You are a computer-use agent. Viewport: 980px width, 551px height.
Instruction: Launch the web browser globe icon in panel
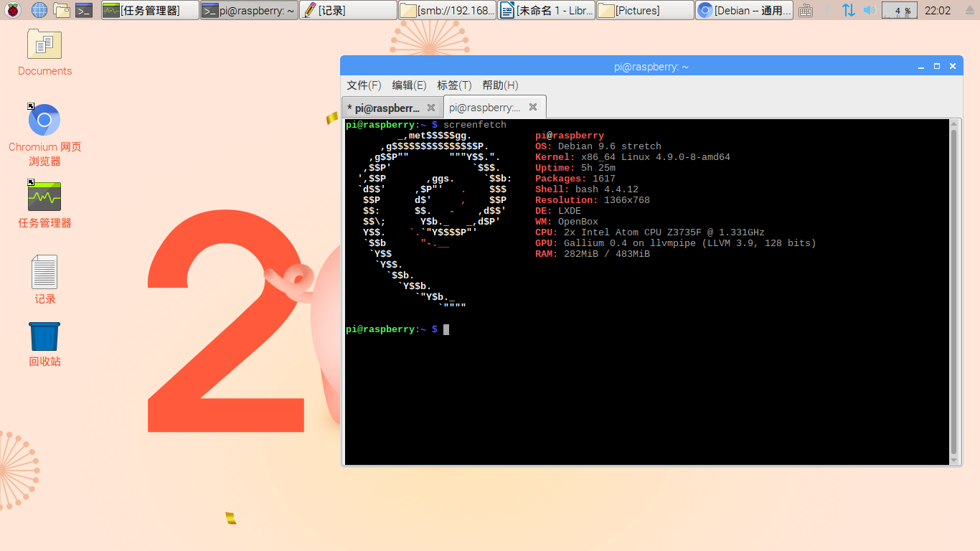coord(39,10)
